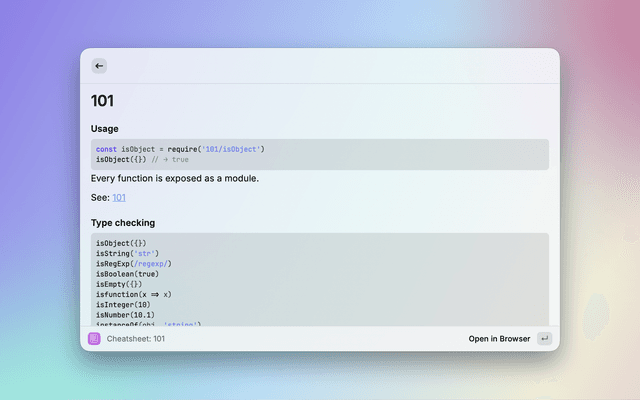
Task: Click the isObject({}) // → true line
Action: [141, 159]
